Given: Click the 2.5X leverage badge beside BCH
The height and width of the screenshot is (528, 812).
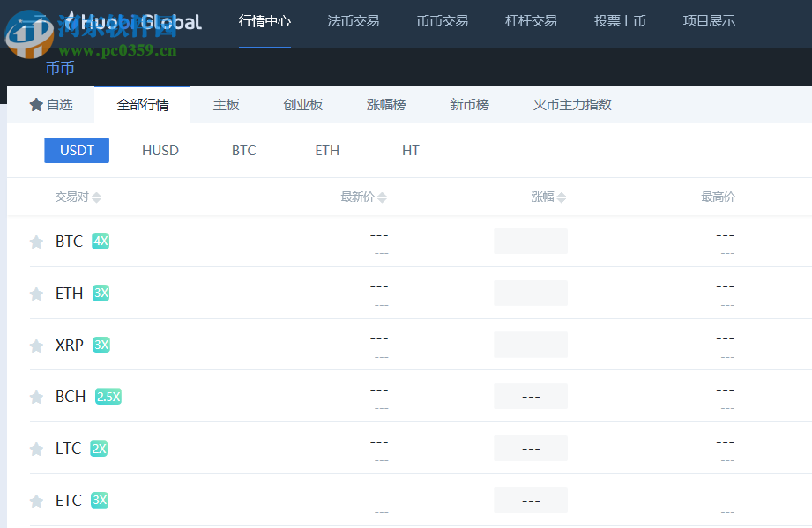Looking at the screenshot, I should (x=107, y=396).
